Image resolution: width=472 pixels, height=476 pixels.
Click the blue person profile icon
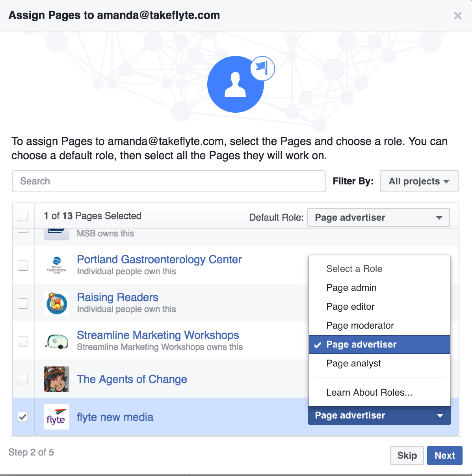(x=236, y=84)
